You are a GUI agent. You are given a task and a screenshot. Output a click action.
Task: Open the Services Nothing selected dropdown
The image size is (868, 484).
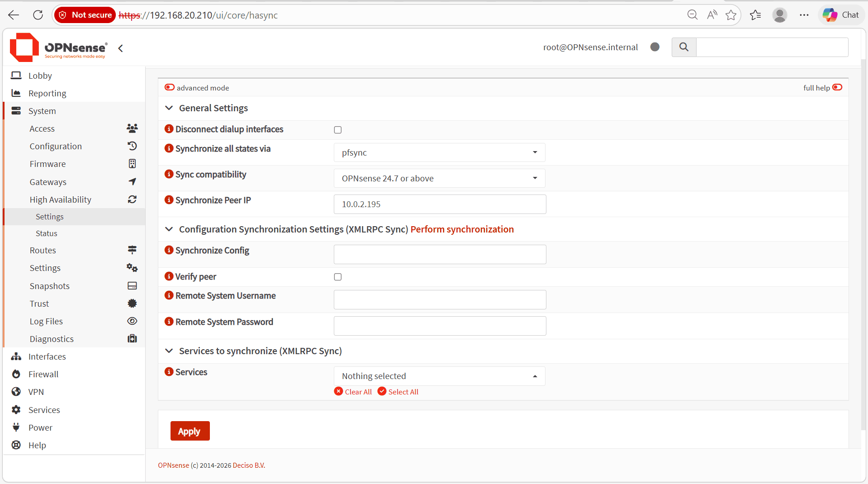440,376
